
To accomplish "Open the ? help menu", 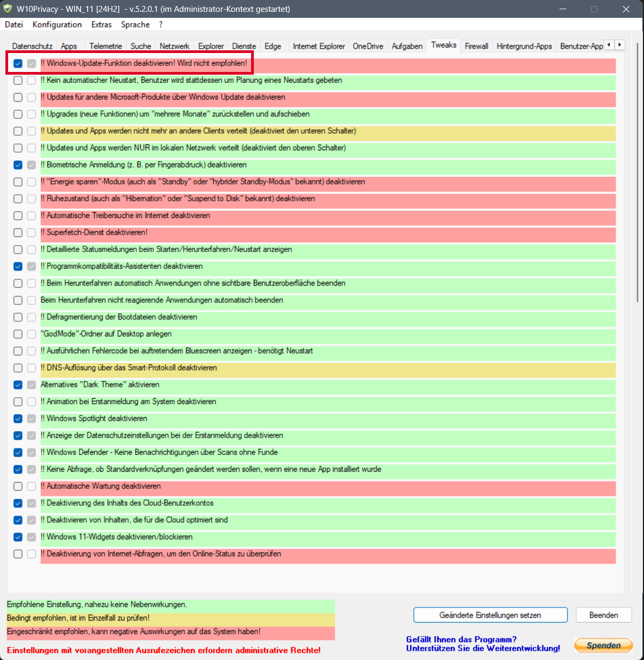I will pos(161,24).
